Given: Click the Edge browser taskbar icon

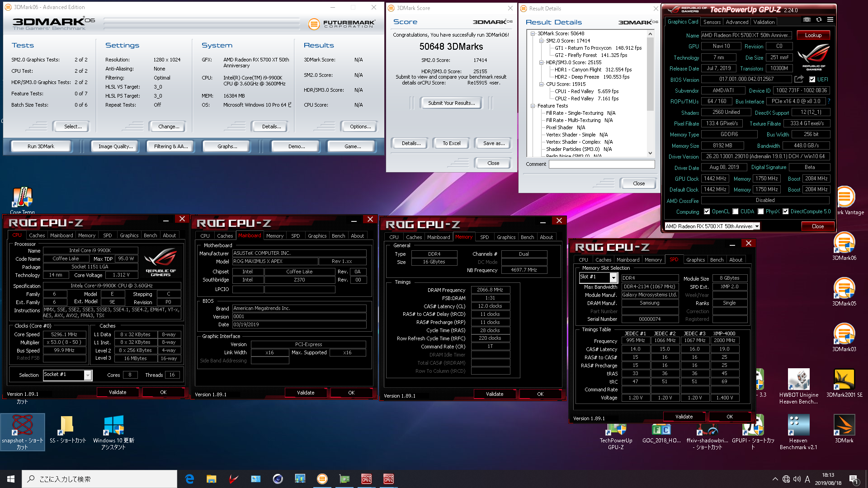Looking at the screenshot, I should (x=189, y=479).
